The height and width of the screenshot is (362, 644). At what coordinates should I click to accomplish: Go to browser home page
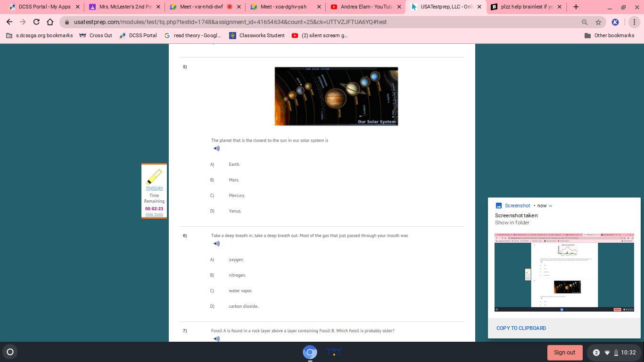[x=50, y=22]
